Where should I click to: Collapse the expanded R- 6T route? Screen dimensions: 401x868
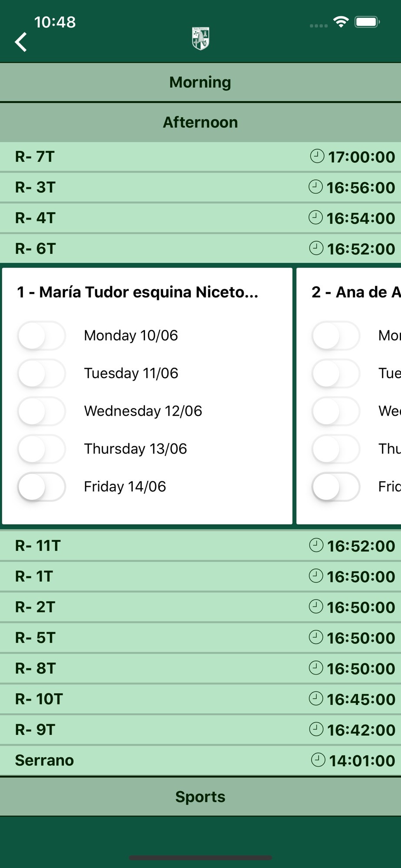coord(200,249)
